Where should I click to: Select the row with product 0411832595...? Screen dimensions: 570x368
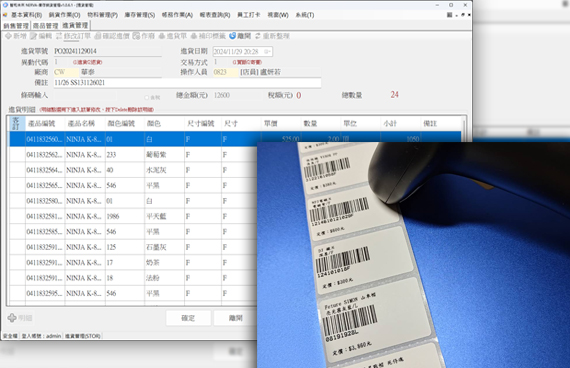(133, 293)
